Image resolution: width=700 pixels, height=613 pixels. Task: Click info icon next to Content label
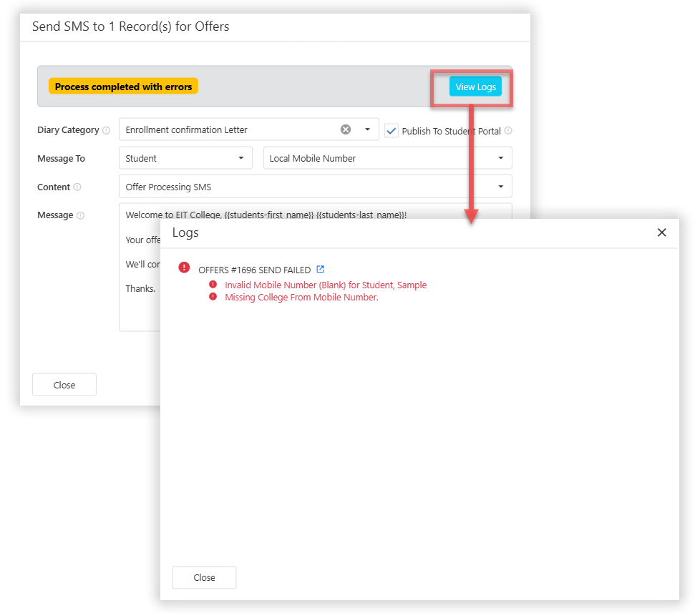(x=77, y=187)
